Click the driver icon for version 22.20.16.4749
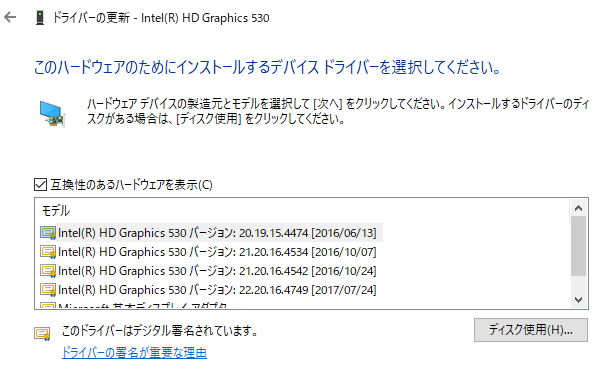 [x=48, y=290]
